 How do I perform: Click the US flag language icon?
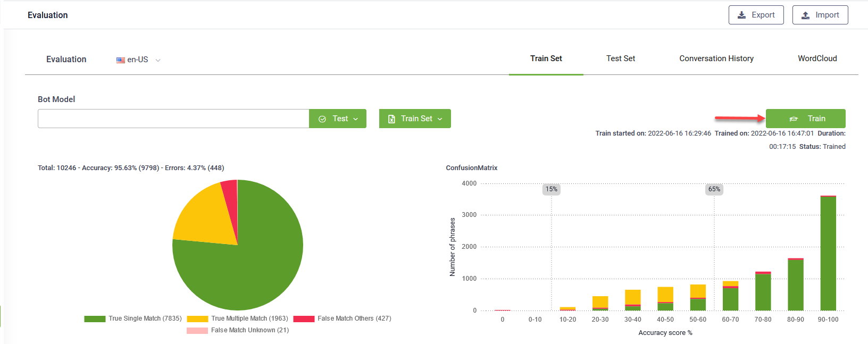coord(121,60)
